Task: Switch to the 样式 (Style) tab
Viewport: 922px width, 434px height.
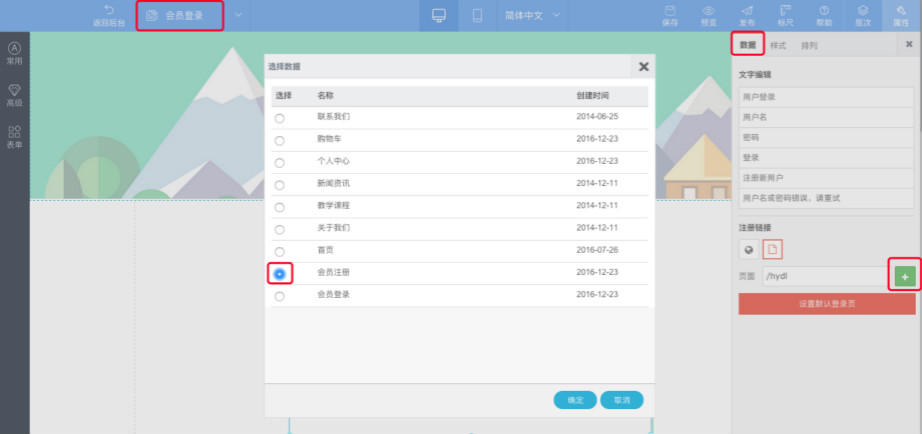Action: click(778, 46)
